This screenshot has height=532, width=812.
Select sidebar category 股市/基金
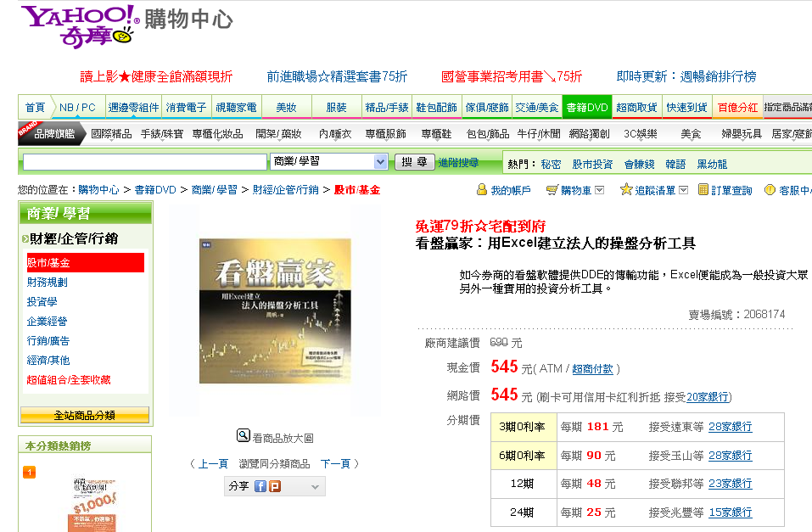(x=86, y=263)
